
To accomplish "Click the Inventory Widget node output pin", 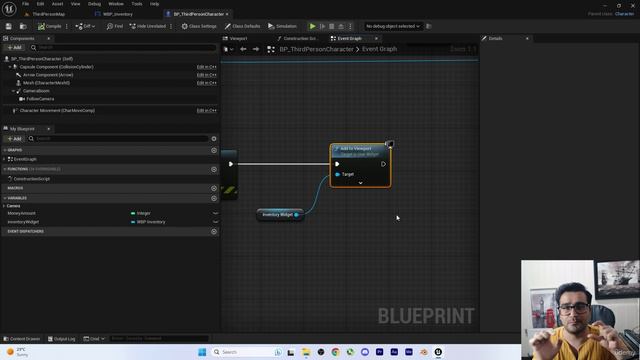I will coord(297,215).
